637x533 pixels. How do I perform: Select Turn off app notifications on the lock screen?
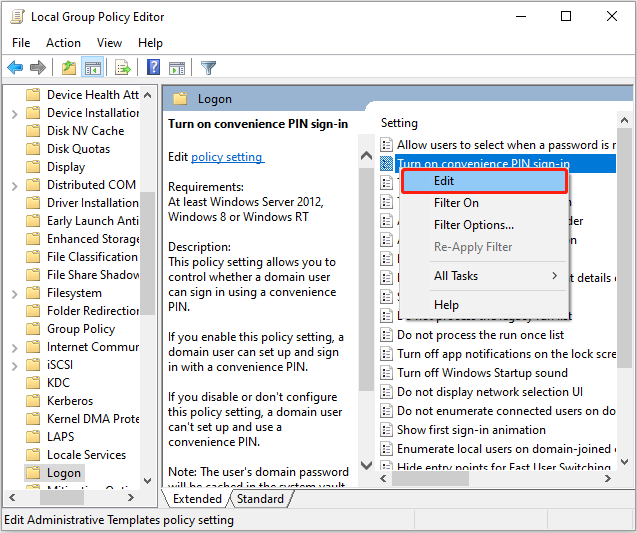point(506,354)
